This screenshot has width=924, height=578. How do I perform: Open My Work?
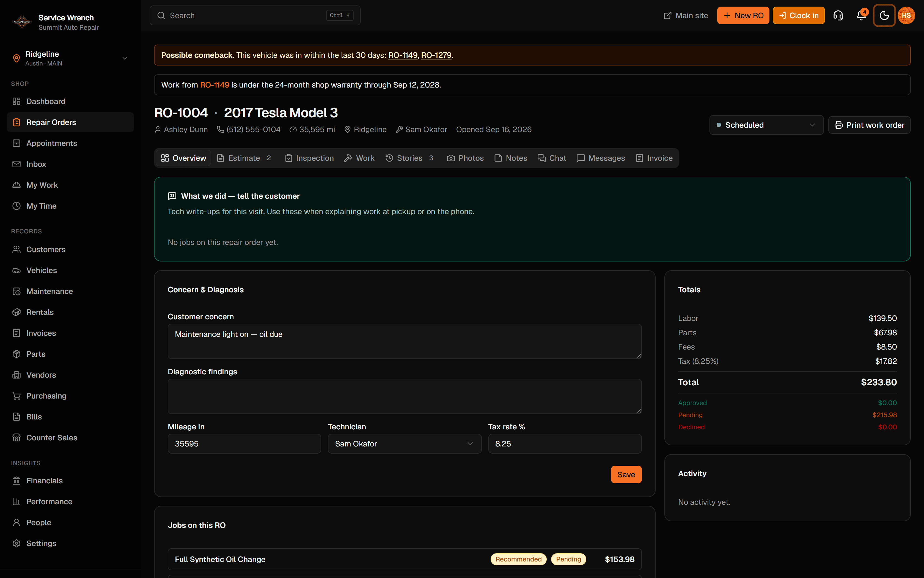(70, 185)
